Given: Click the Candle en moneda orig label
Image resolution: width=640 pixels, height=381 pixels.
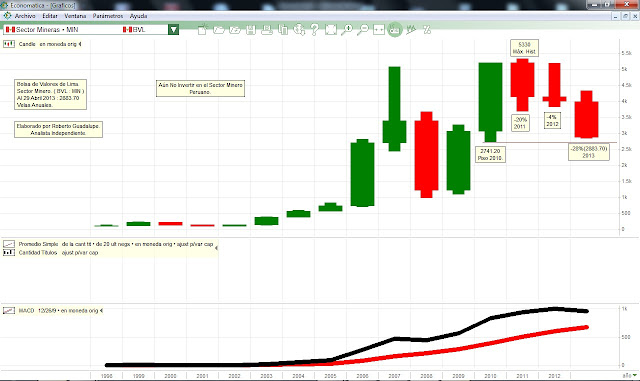Looking at the screenshot, I should coord(47,44).
